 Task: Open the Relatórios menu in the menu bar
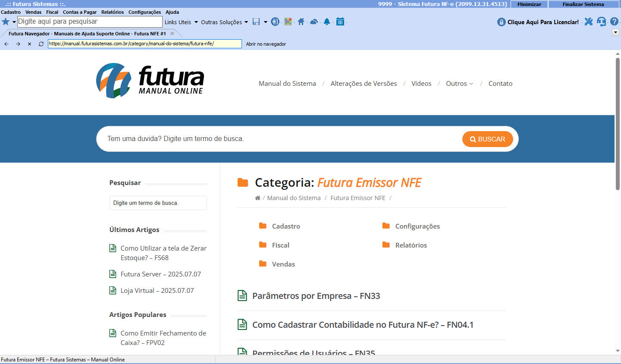(113, 12)
